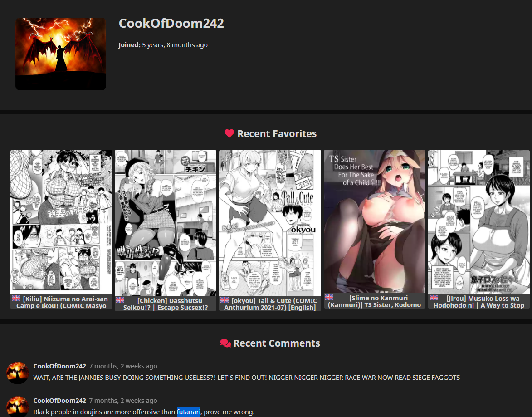
Task: Click the speech bubbles icon beside Recent Comments
Action: tap(225, 343)
